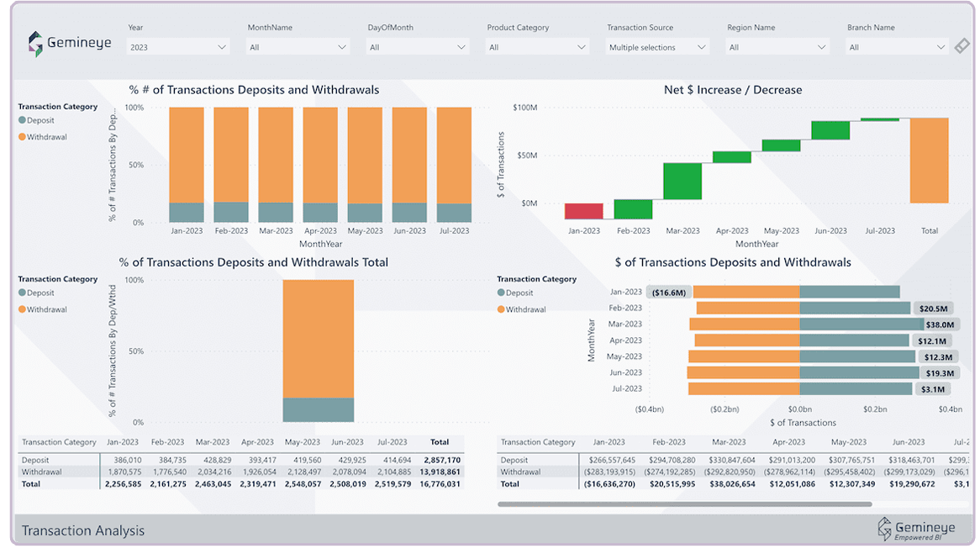Click Withdrawal legend marker in bottom-right chart
Viewport: 980px width, 559px height.
pos(502,309)
